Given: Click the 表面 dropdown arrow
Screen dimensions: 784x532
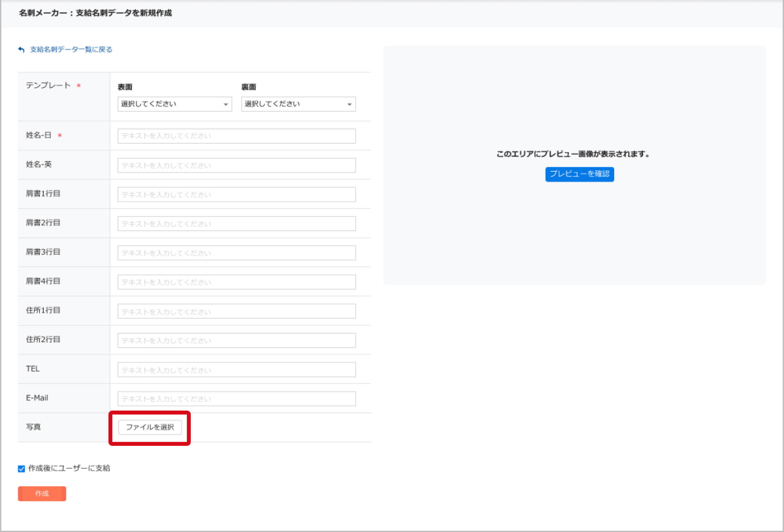Looking at the screenshot, I should (x=226, y=104).
